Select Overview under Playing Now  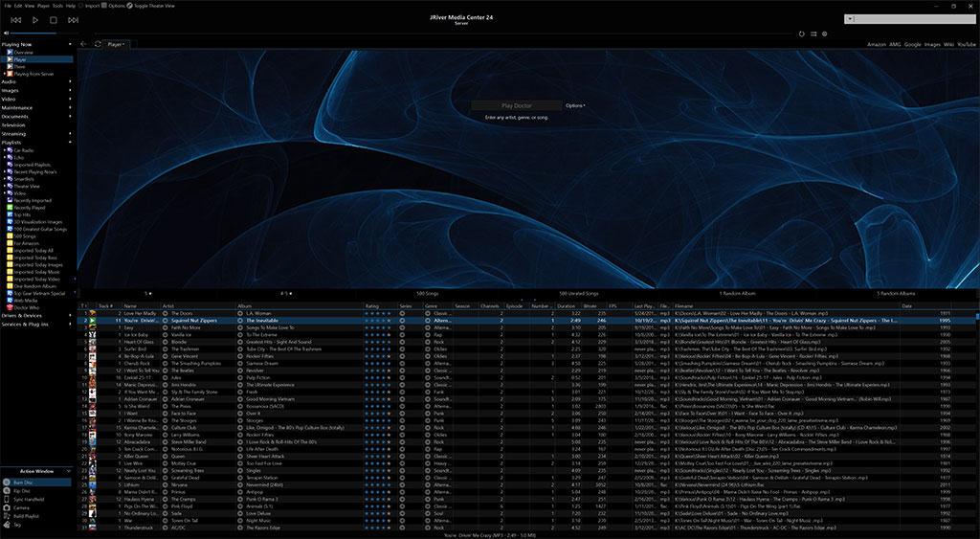(x=23, y=53)
